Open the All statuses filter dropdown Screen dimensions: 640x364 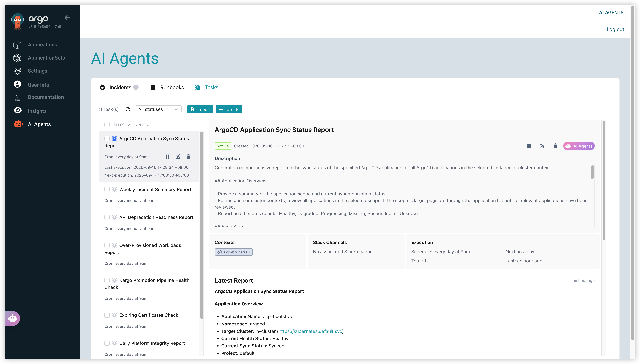158,109
